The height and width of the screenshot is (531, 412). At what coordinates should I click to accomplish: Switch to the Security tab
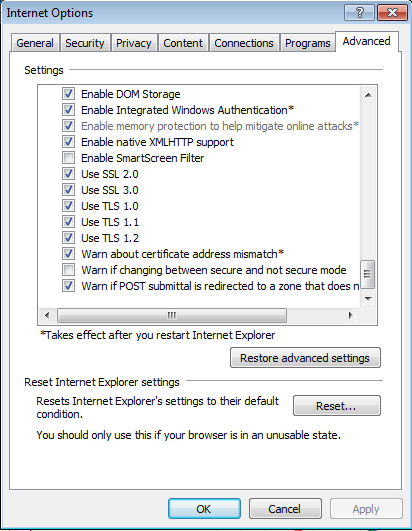pyautogui.click(x=85, y=43)
